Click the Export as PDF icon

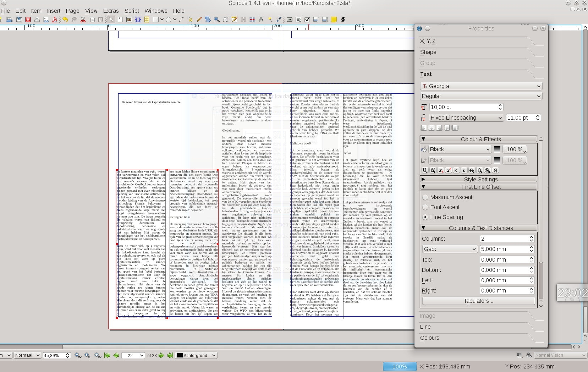click(x=55, y=20)
